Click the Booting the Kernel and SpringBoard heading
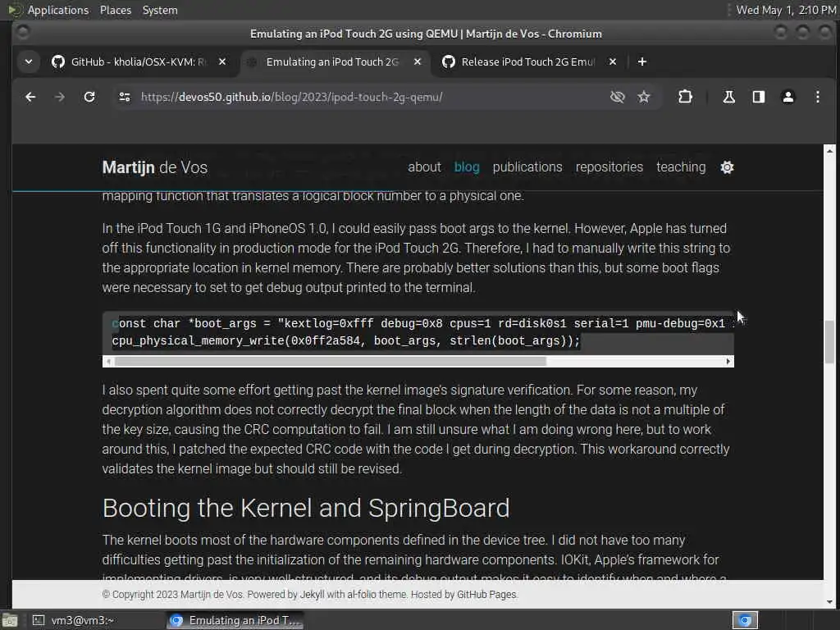This screenshot has height=630, width=840. [x=306, y=508]
